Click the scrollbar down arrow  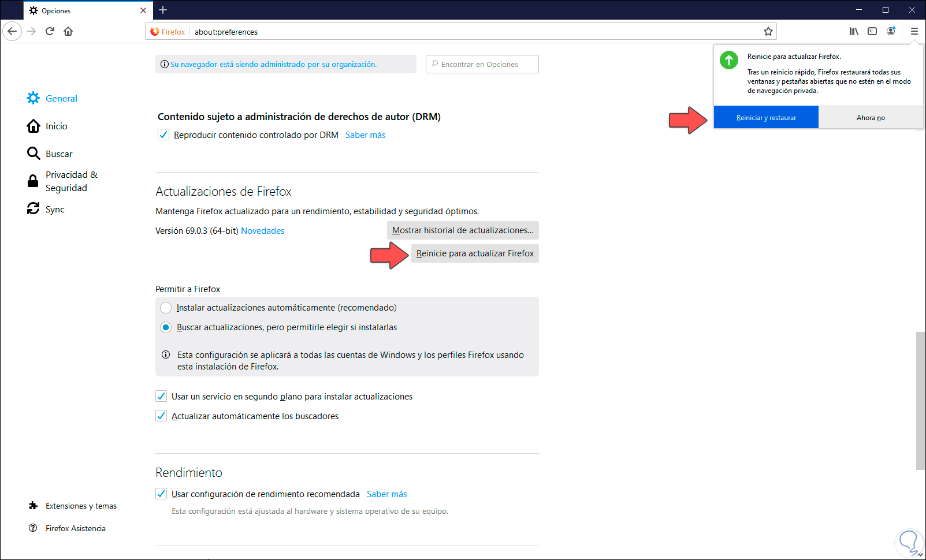coord(920,555)
